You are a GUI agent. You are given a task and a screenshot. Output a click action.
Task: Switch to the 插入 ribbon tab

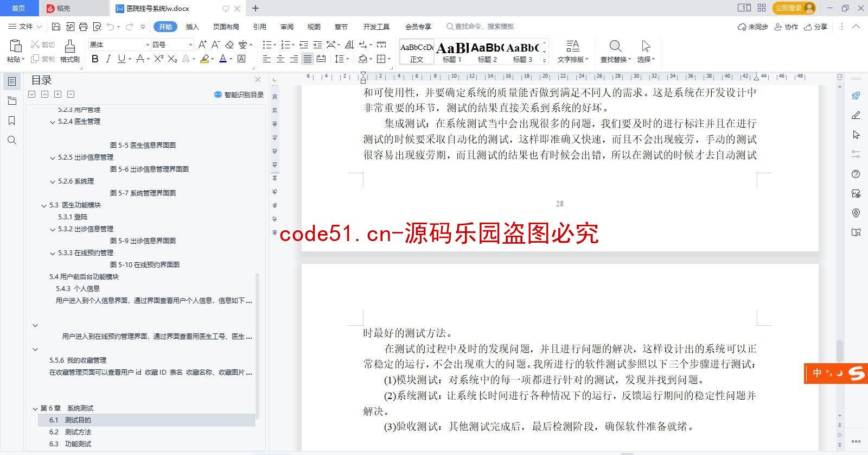[193, 27]
